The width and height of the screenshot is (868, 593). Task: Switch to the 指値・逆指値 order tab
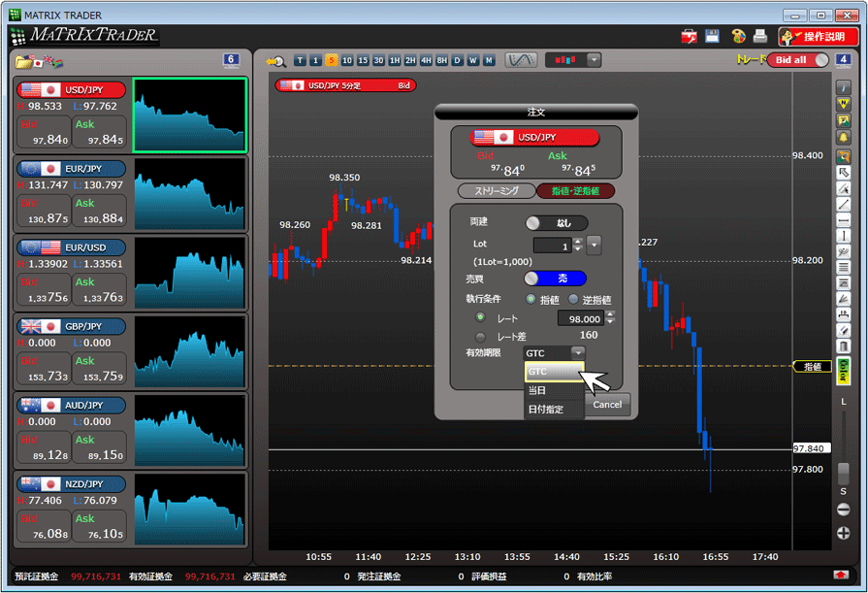[575, 190]
